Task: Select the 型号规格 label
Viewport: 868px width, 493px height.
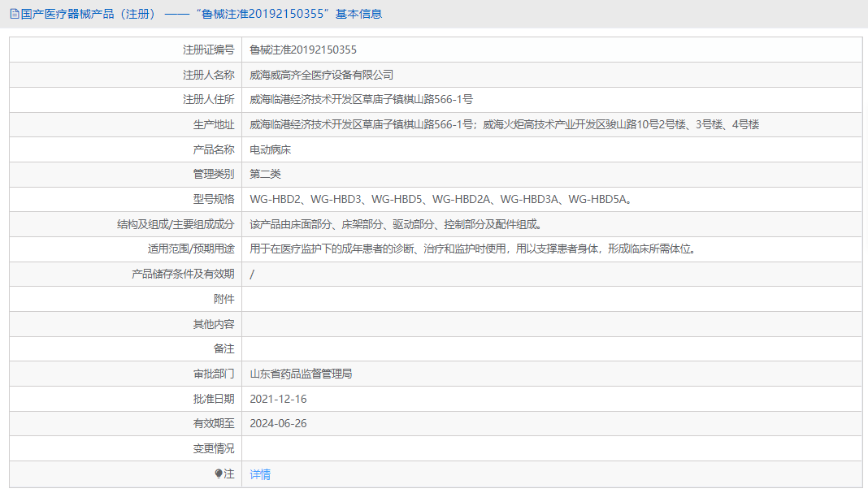Action: [214, 199]
